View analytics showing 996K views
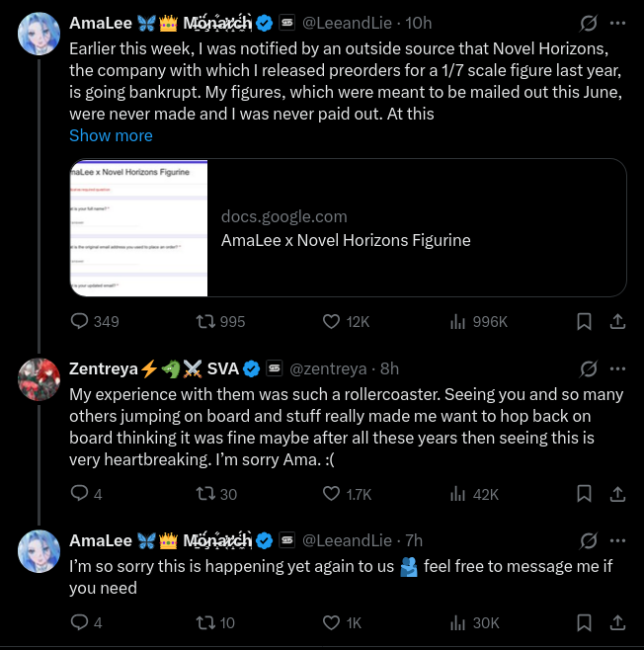This screenshot has height=650, width=644. click(x=478, y=321)
